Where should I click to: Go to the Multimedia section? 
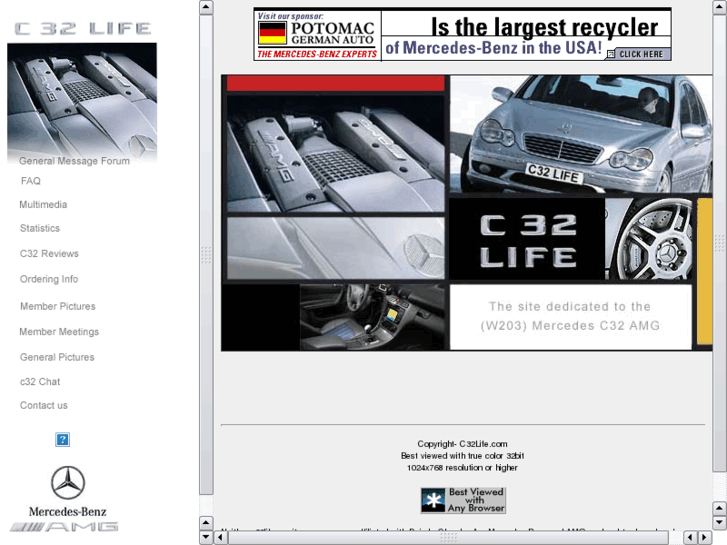point(43,205)
